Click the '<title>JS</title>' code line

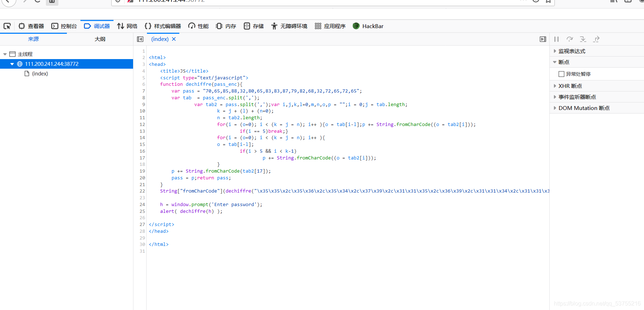tap(184, 71)
